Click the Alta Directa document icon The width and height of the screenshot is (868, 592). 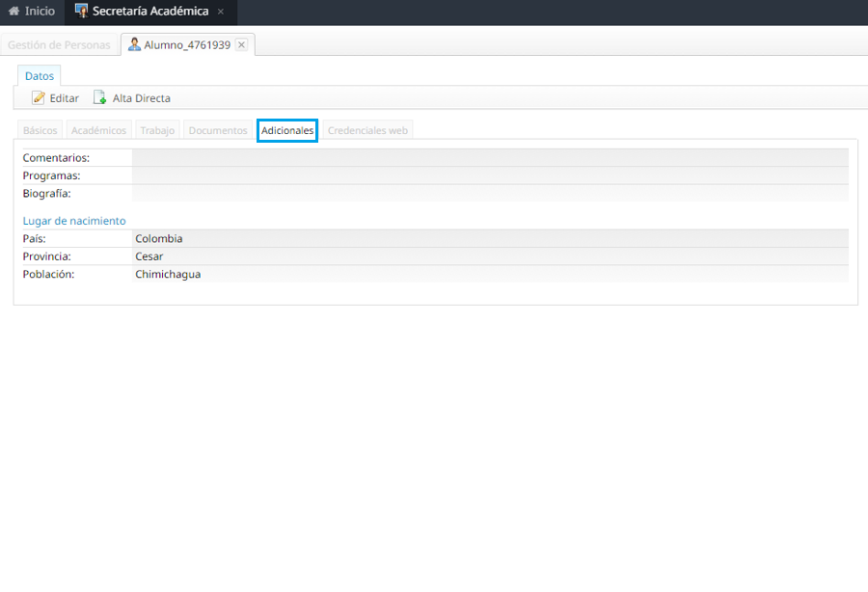99,97
